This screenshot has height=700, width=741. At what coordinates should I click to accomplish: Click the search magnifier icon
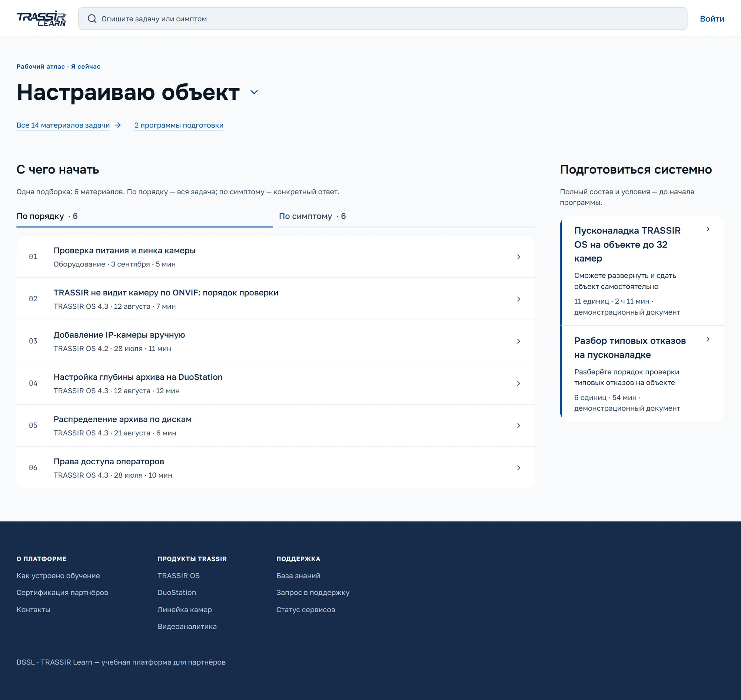[92, 19]
